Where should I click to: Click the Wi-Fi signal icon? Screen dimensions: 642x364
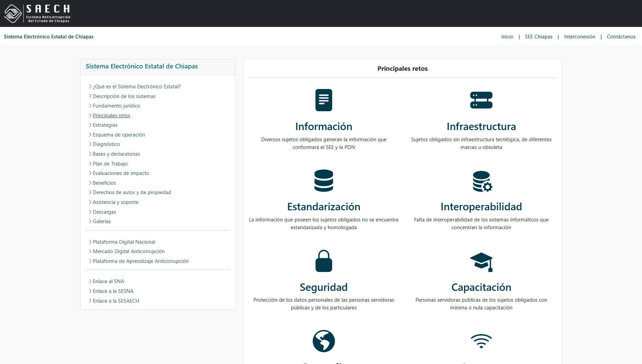coord(481,341)
